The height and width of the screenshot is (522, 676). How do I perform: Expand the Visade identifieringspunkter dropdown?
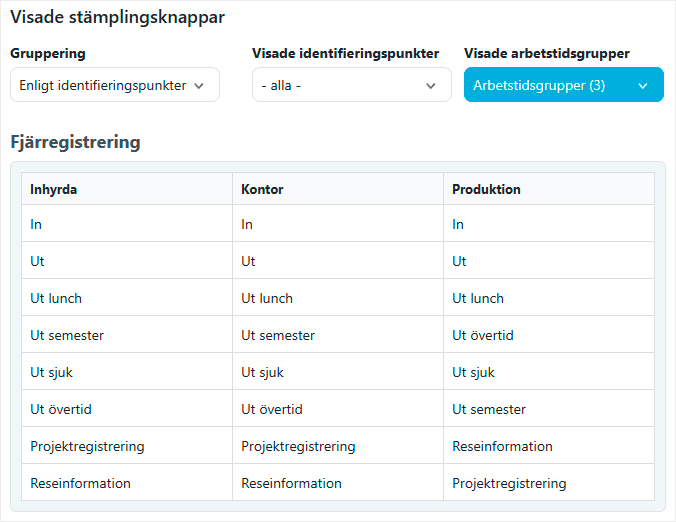point(351,86)
